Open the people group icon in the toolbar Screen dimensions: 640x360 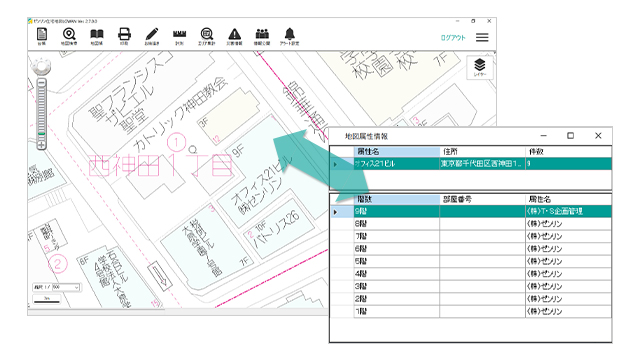click(x=262, y=36)
